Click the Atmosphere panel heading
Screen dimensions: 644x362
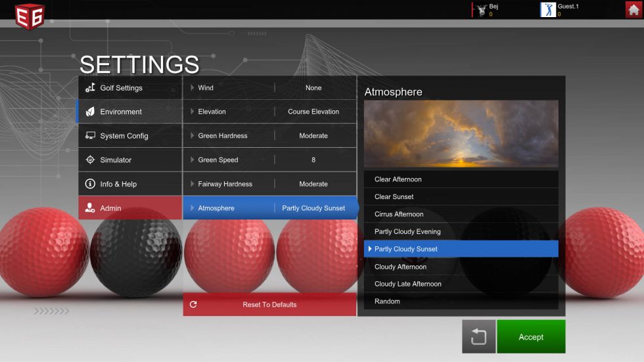(x=393, y=91)
